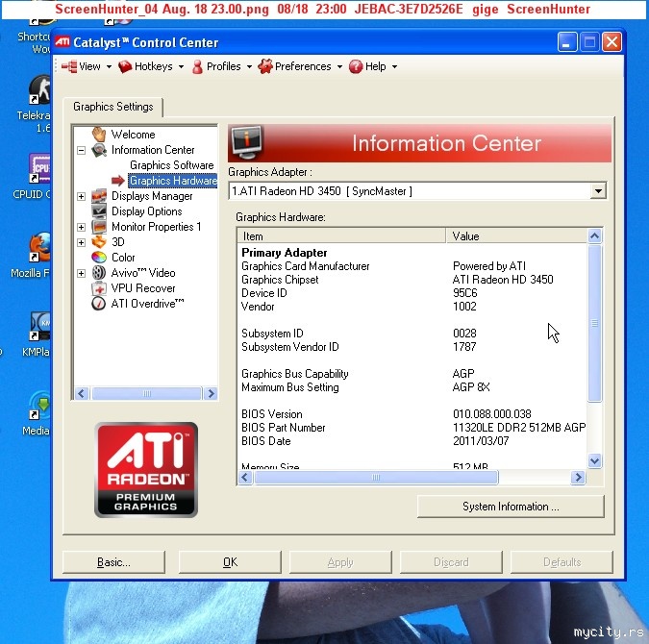Open the Telekran 1.6 desktop shortcut
The width and height of the screenshot is (649, 644).
pos(39,89)
